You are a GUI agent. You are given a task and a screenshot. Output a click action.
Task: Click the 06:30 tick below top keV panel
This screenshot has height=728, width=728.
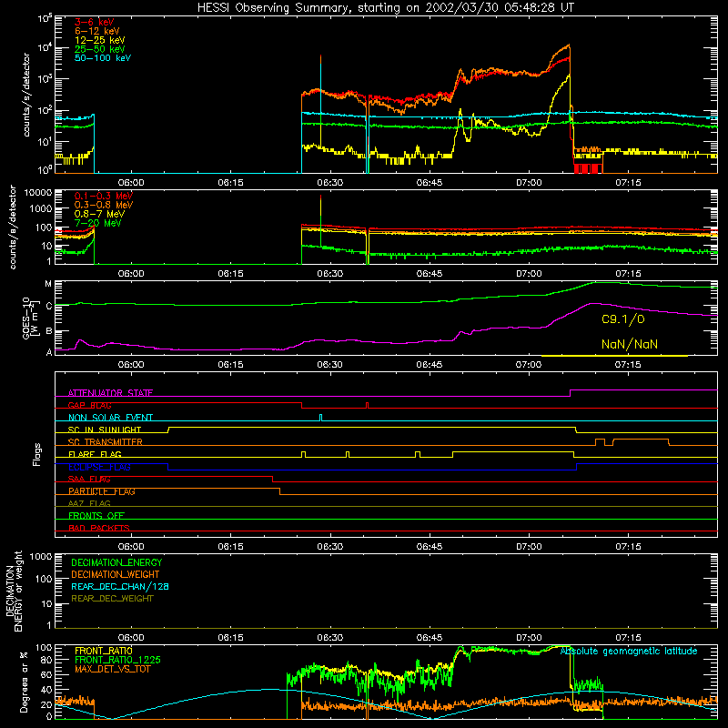pos(330,183)
